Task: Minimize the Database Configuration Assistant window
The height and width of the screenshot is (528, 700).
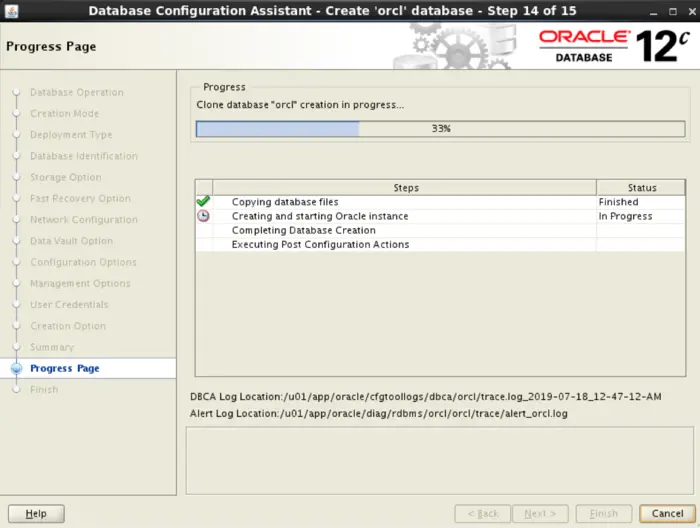Action: click(x=654, y=11)
